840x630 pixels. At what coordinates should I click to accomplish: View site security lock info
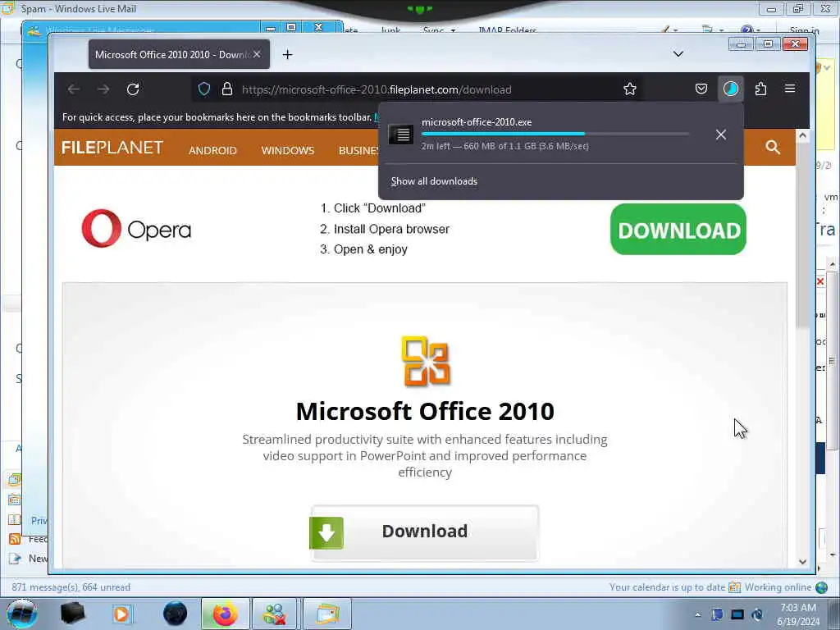click(227, 89)
